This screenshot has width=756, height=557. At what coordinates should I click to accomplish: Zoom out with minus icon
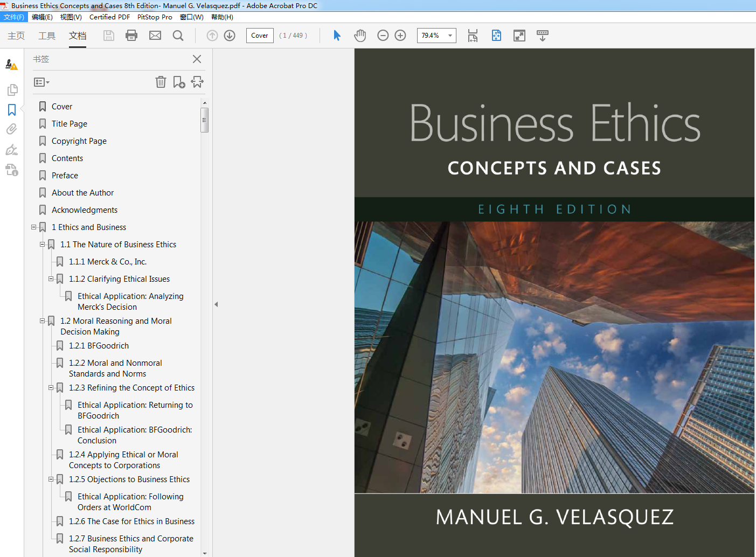tap(383, 36)
